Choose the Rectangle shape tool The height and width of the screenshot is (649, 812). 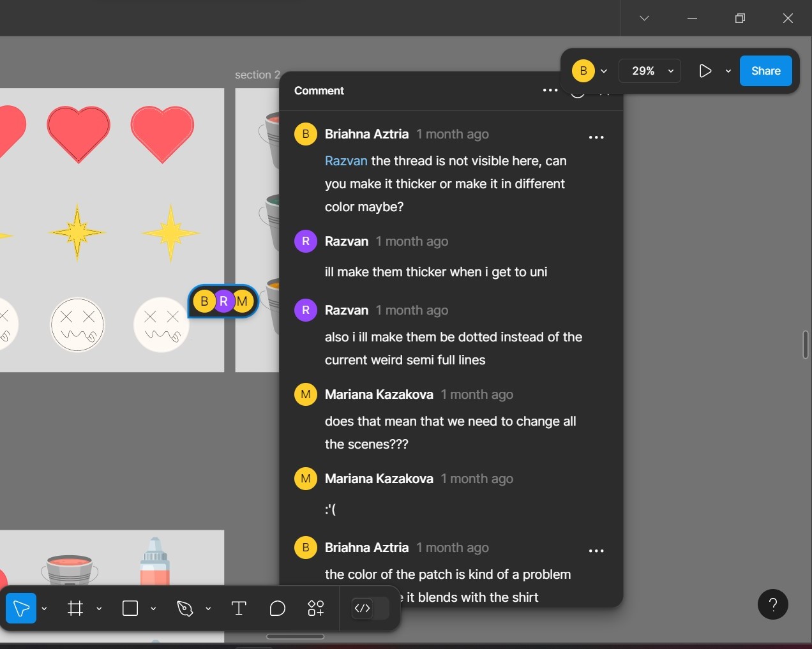click(x=130, y=608)
